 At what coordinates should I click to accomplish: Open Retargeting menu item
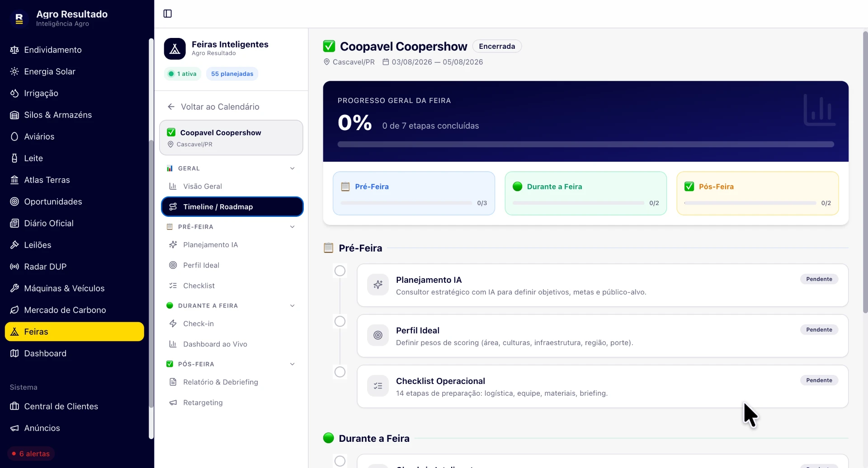pos(232,402)
